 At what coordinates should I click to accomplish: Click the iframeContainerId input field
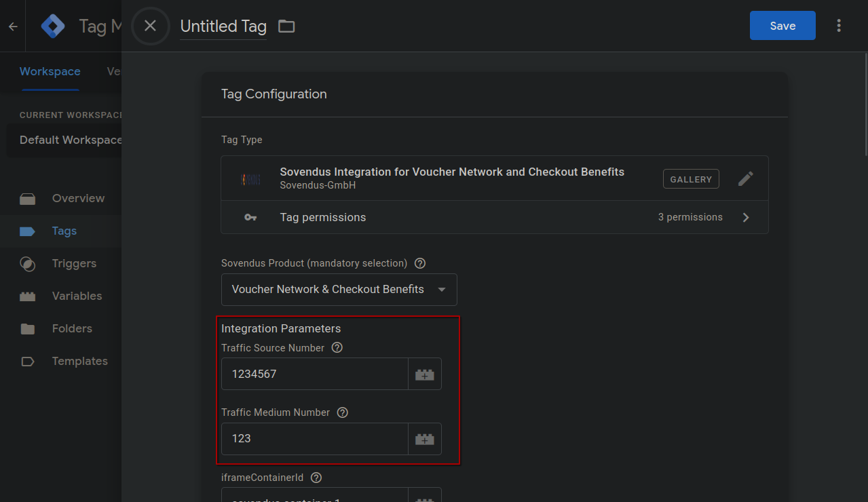[x=315, y=497]
